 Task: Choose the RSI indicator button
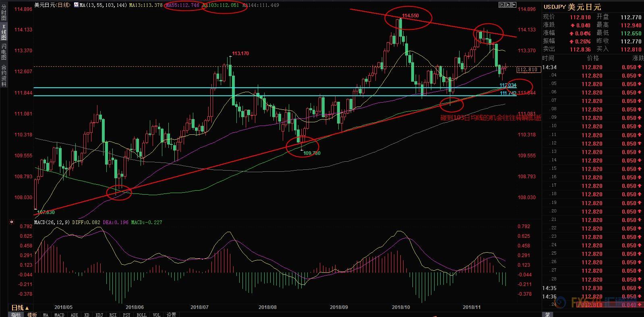click(x=113, y=315)
